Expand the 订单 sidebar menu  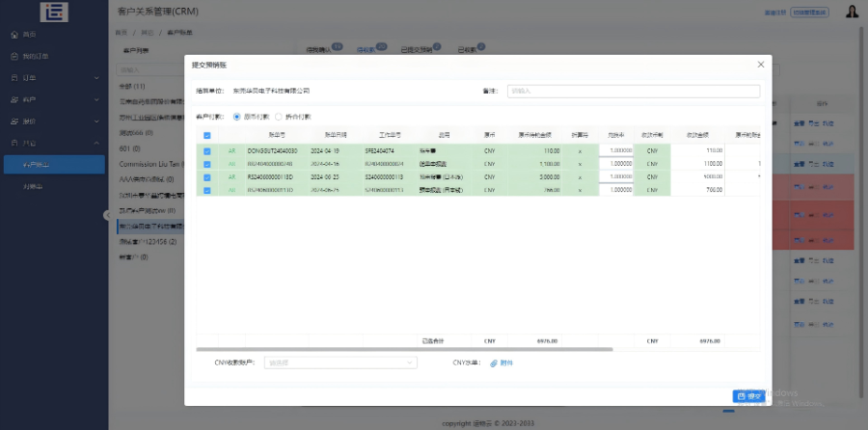(x=96, y=78)
